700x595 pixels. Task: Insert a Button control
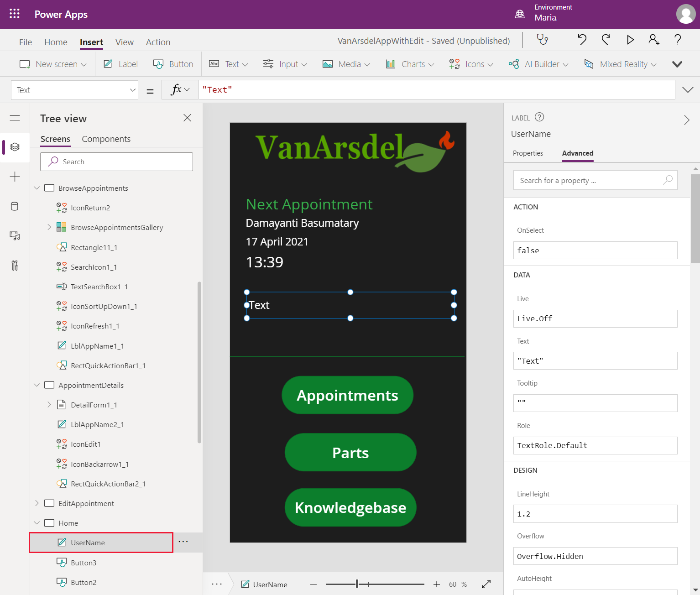pyautogui.click(x=173, y=64)
